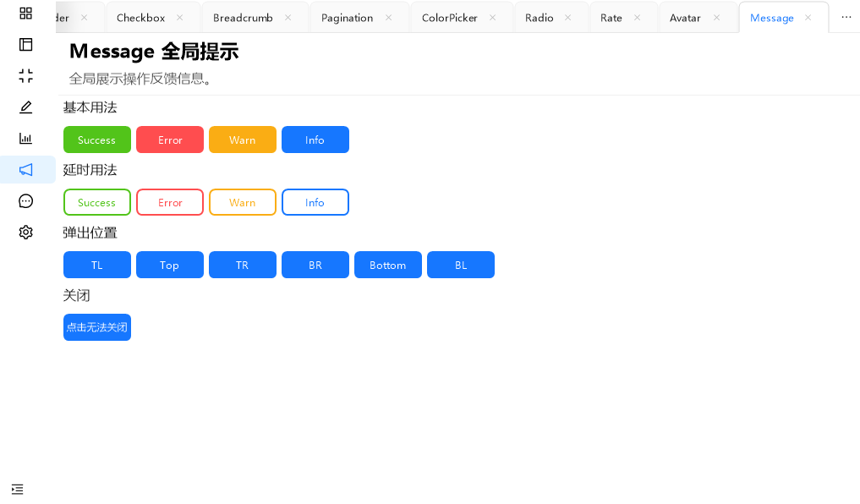Screen dimensions: 860x504
Task: Show message at Bottom position
Action: click(388, 265)
